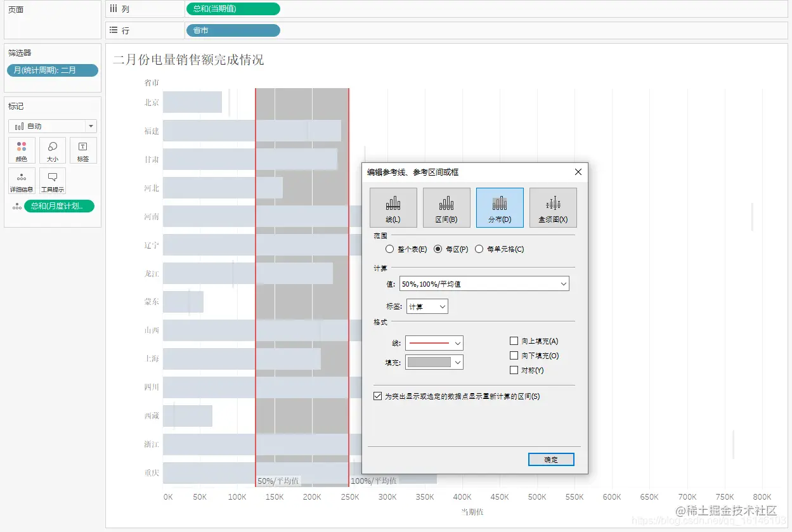Image resolution: width=792 pixels, height=532 pixels.
Task: Click the 总和(月度计划..) marks pill
Action: pos(59,206)
